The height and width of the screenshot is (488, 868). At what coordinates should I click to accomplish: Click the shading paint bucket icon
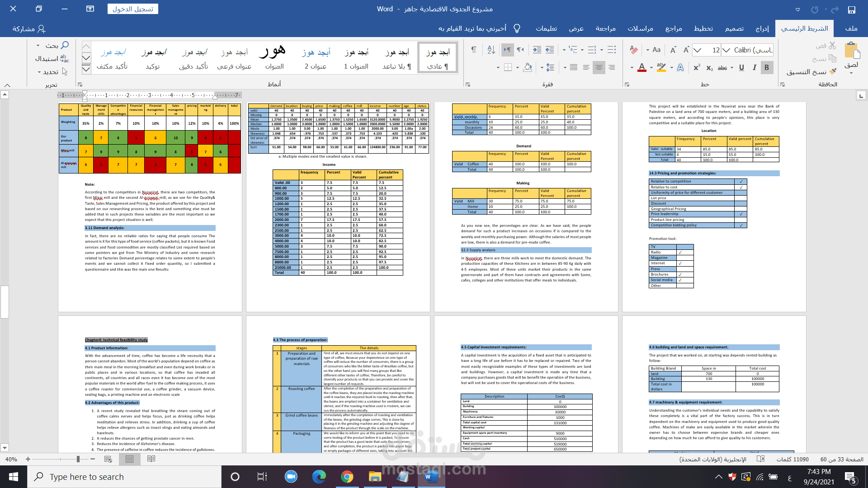coord(528,68)
